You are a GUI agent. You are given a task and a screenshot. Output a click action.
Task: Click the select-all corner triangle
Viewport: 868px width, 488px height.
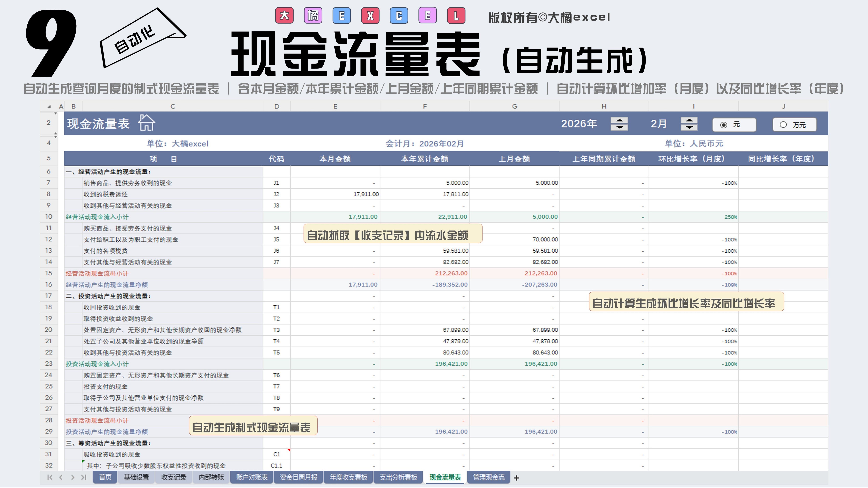49,107
